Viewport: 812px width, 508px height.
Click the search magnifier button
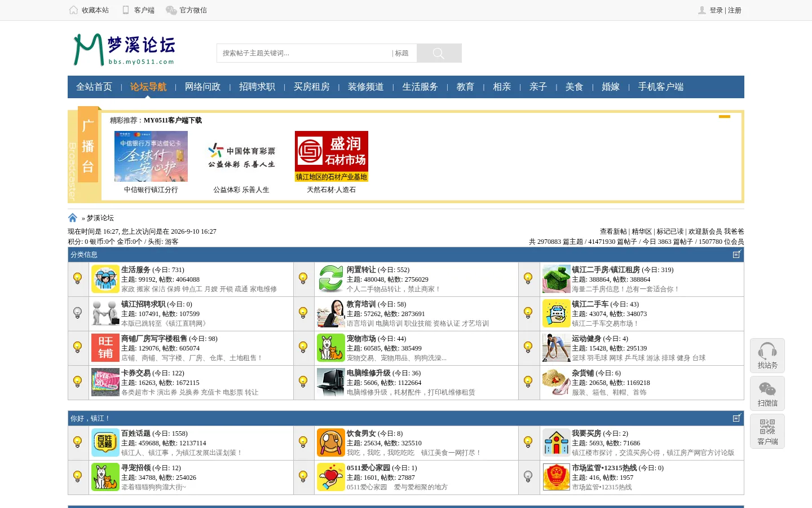pos(439,53)
